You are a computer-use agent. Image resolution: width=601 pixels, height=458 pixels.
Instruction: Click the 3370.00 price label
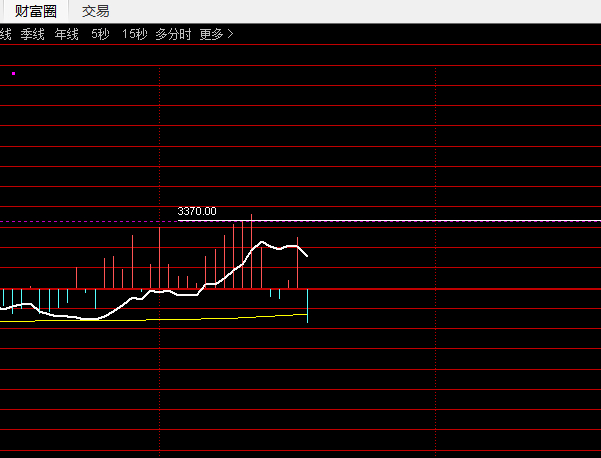coord(197,211)
